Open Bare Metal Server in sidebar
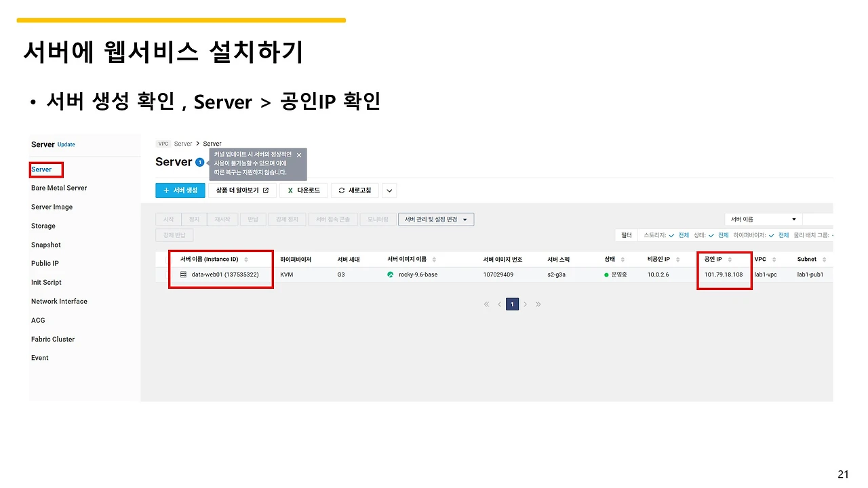This screenshot has height=488, width=868. tap(59, 188)
